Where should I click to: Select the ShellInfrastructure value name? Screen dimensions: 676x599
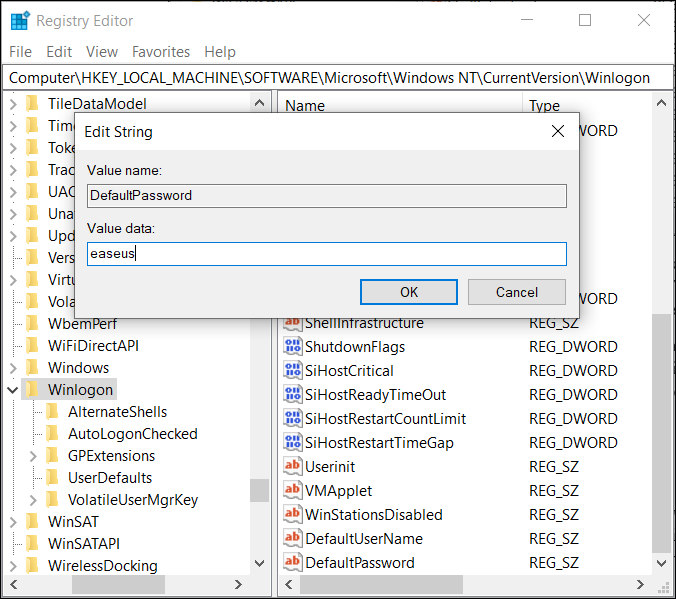pos(364,323)
